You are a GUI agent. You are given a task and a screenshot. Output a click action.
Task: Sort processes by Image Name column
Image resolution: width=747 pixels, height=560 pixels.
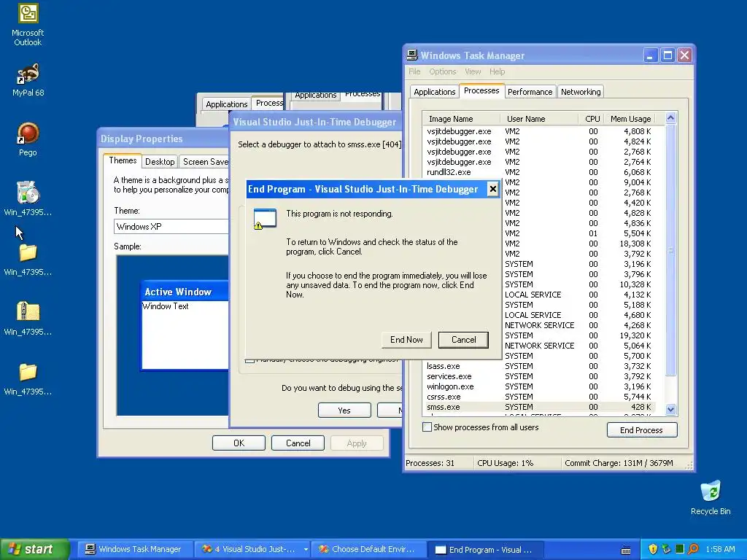461,119
